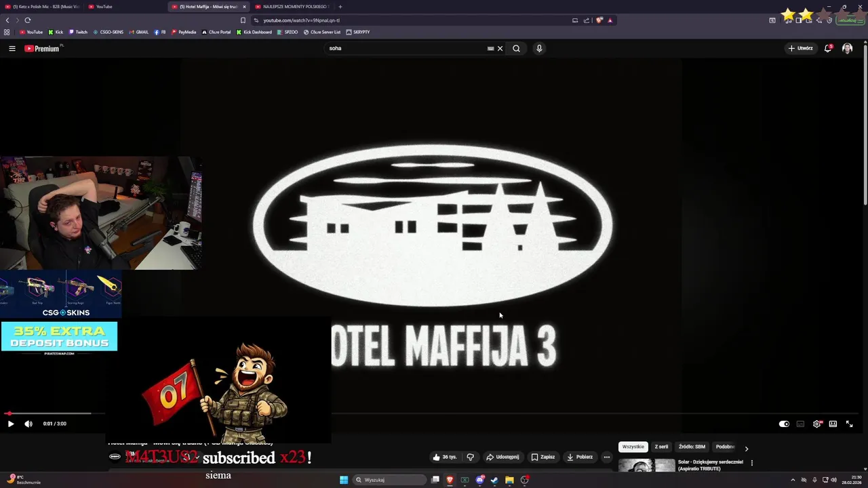
Task: Switch to theater mode view
Action: click(x=833, y=424)
